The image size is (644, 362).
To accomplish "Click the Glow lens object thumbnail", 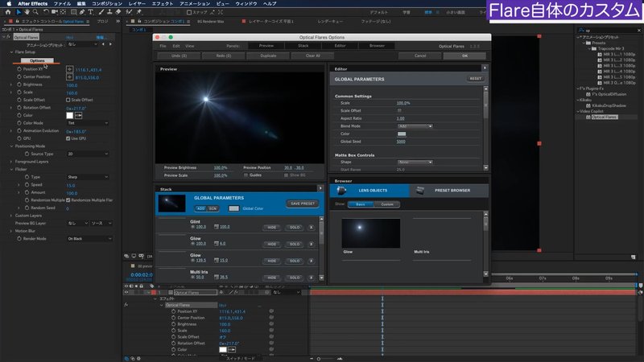I will [371, 233].
